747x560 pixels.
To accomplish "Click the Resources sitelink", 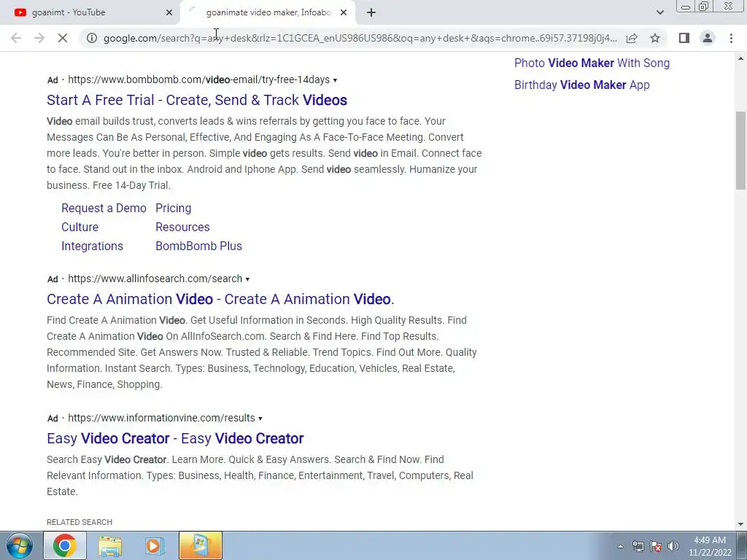I will click(x=182, y=227).
